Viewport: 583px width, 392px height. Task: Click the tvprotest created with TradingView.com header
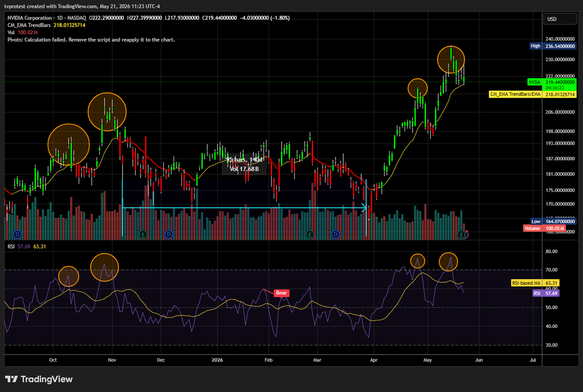pos(82,6)
